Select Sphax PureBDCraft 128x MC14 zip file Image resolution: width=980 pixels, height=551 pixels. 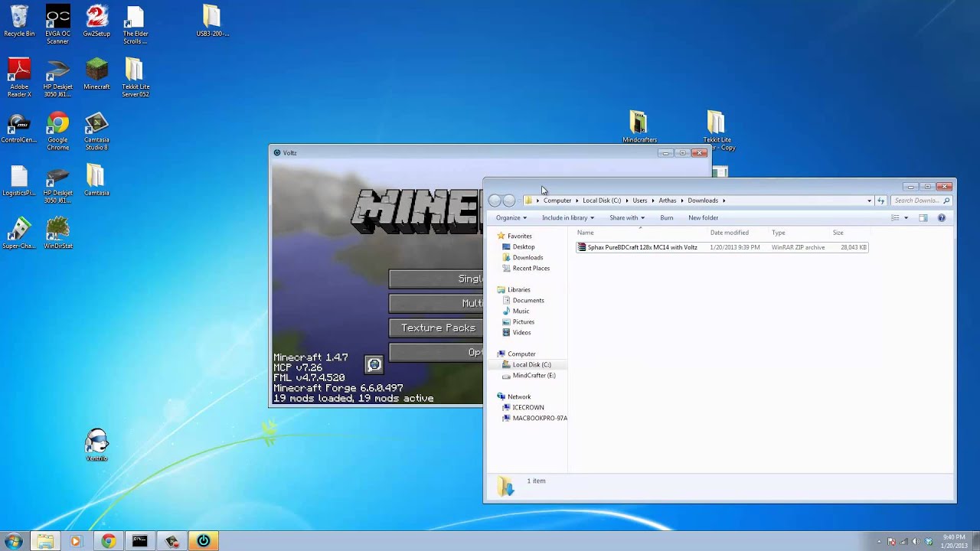pyautogui.click(x=722, y=247)
